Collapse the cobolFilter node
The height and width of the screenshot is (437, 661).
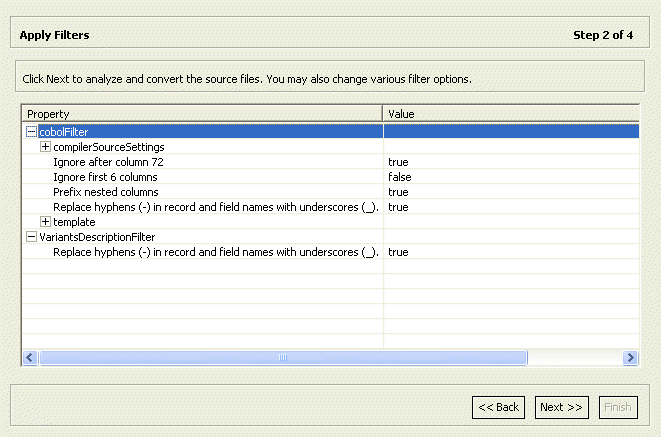[x=31, y=131]
